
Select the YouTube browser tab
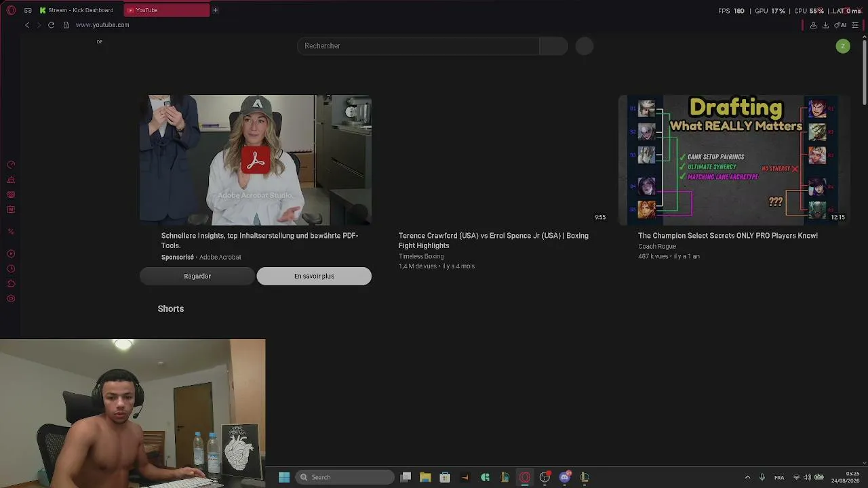(x=167, y=10)
